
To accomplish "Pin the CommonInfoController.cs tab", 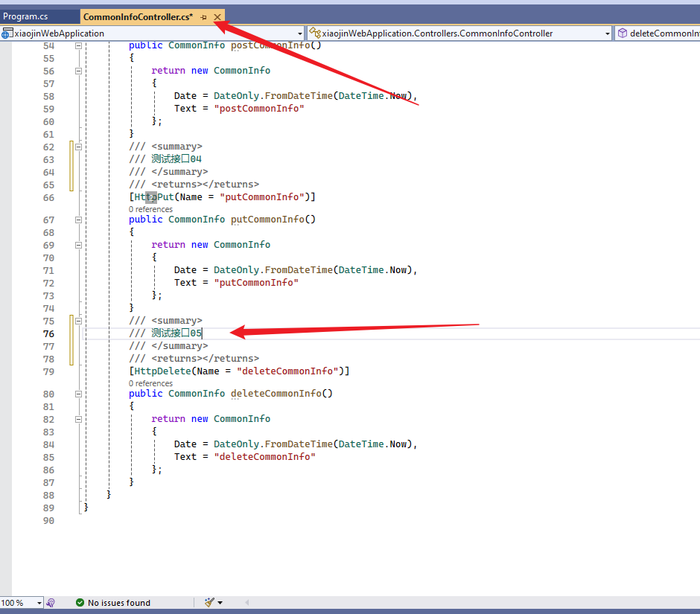I will pyautogui.click(x=202, y=16).
